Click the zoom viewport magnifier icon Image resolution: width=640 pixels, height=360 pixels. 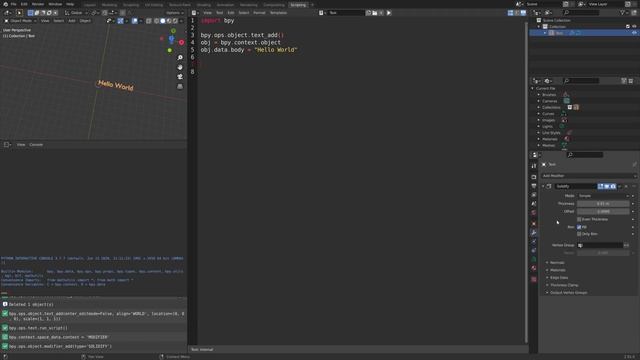(180, 58)
